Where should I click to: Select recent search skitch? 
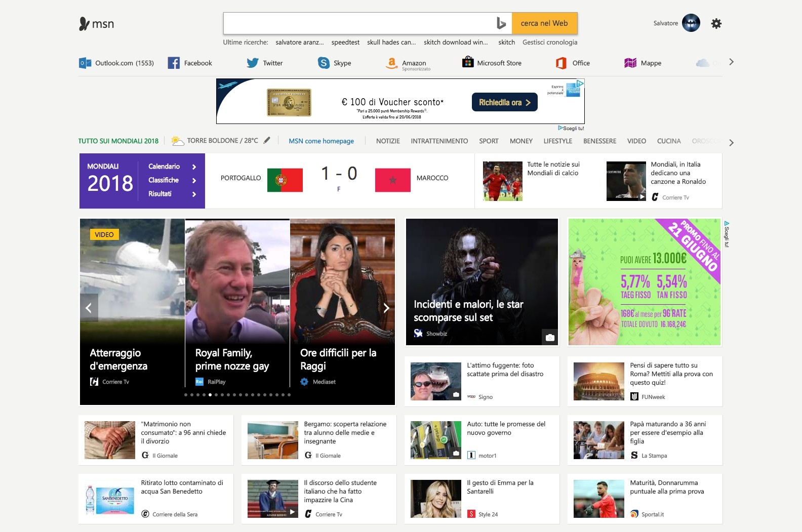[506, 43]
